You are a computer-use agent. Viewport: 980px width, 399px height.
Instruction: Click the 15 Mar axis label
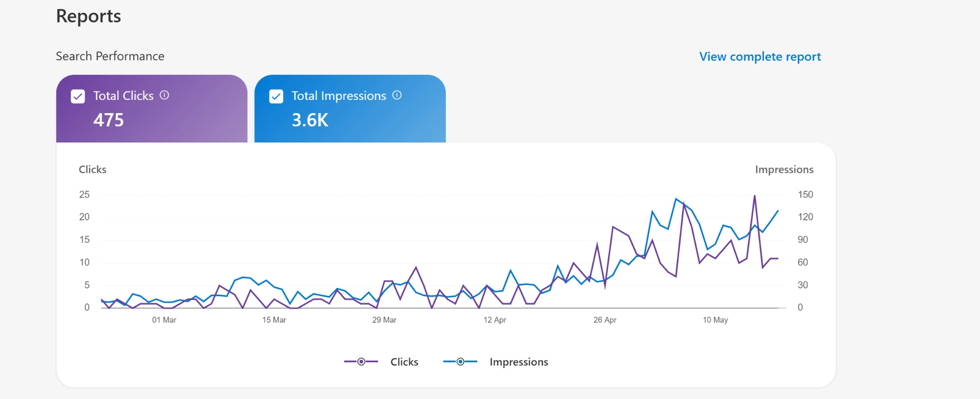pos(274,320)
